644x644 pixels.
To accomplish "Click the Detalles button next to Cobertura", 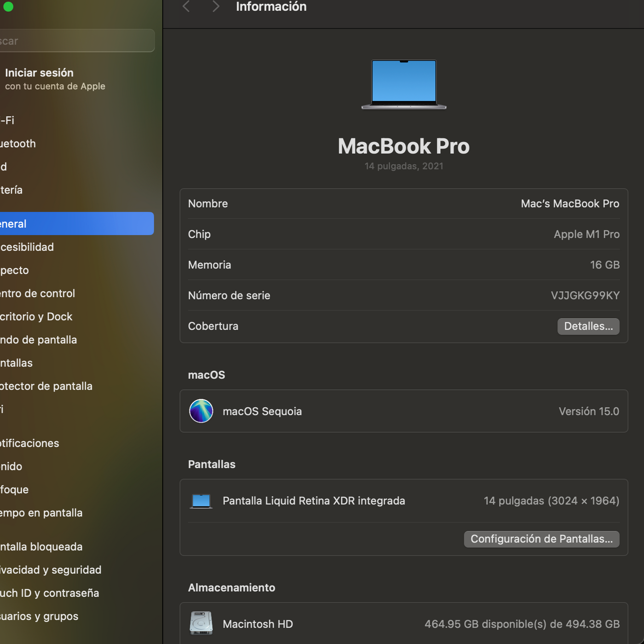I will 588,326.
